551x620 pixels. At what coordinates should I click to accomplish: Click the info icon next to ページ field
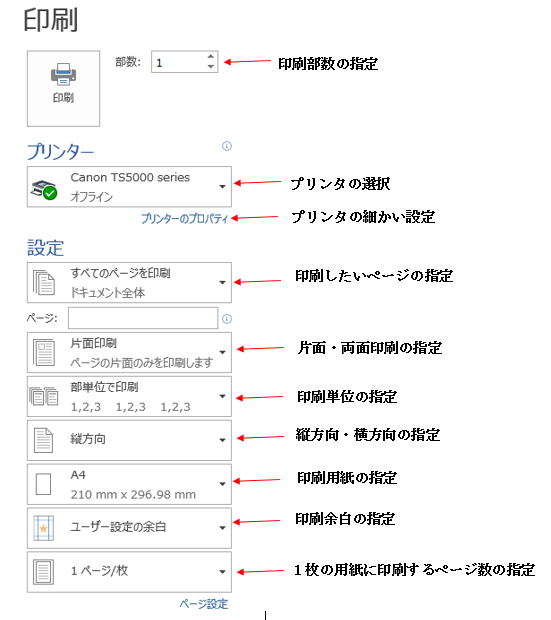(x=227, y=319)
